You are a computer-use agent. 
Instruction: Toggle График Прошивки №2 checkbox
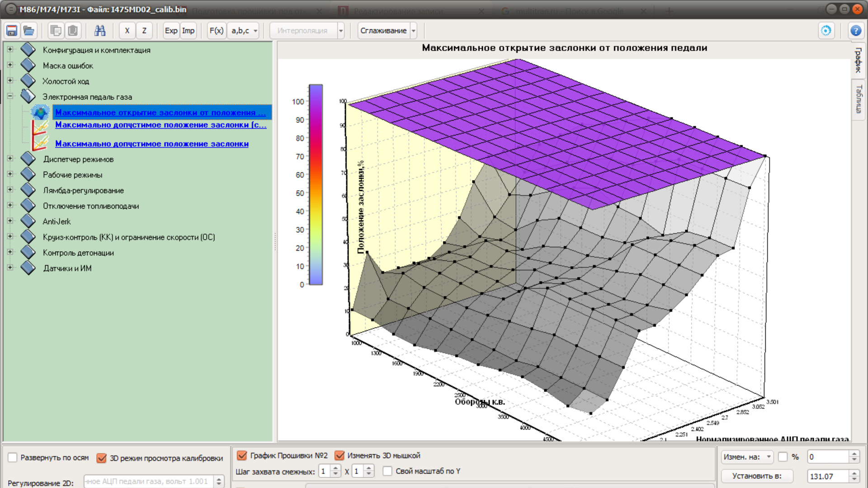[x=242, y=455]
